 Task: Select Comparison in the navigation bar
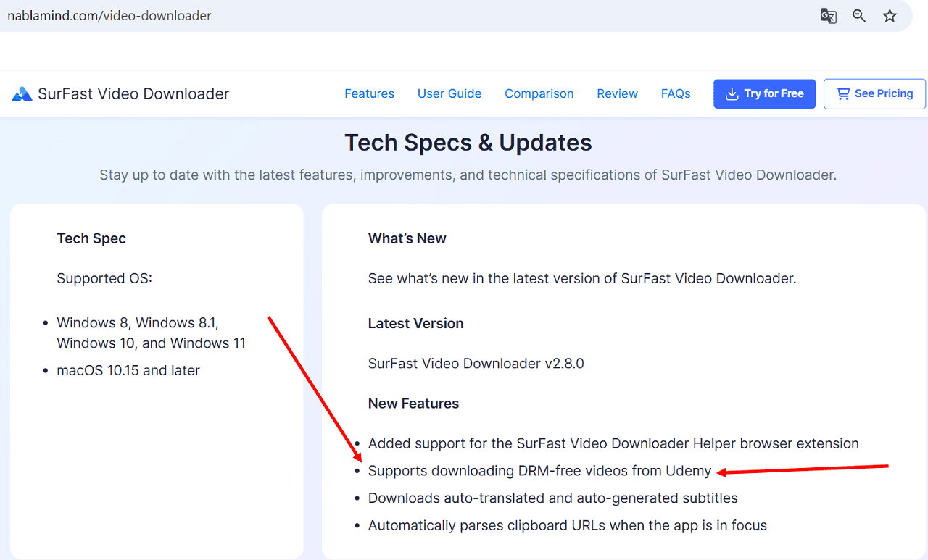point(539,93)
